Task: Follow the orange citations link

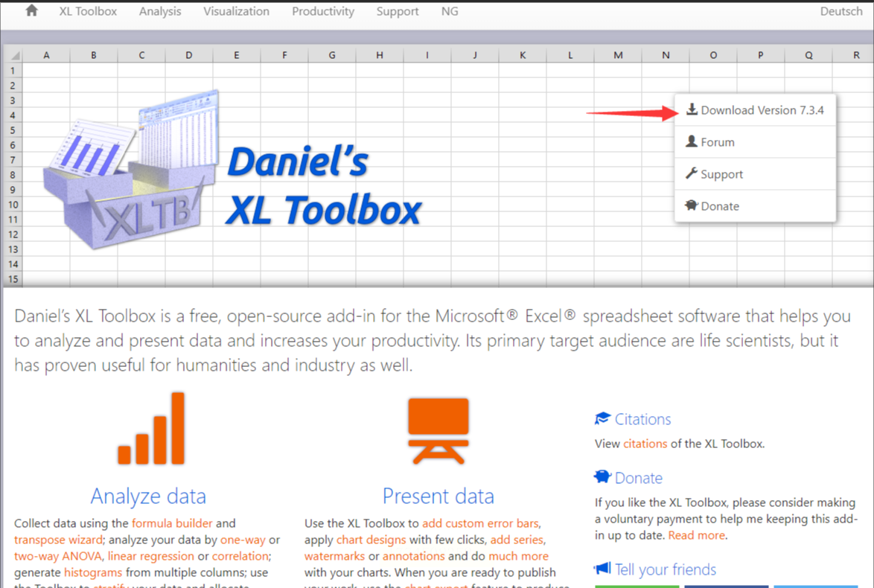Action: point(645,444)
